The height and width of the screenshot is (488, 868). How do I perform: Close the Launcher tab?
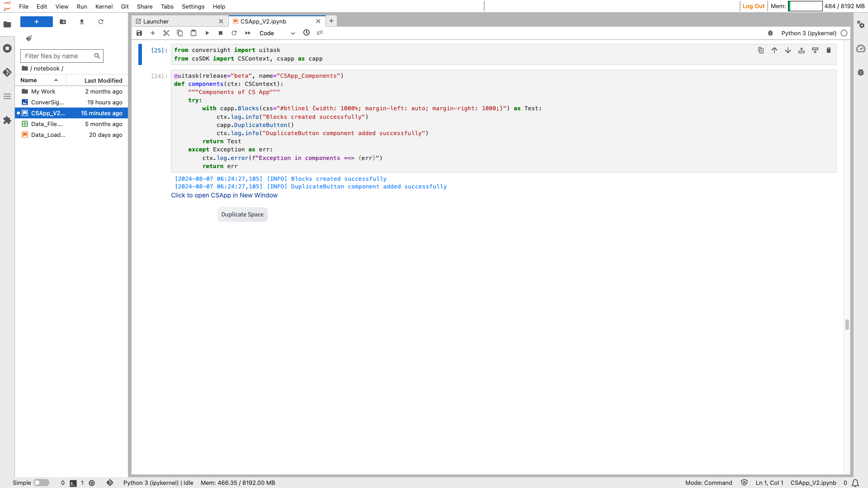(221, 21)
